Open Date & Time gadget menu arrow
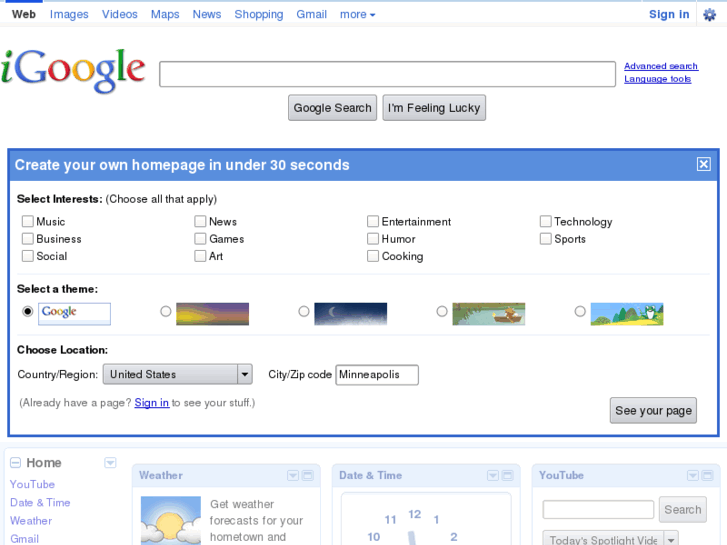Screen dimensions: 727x545 [493, 475]
